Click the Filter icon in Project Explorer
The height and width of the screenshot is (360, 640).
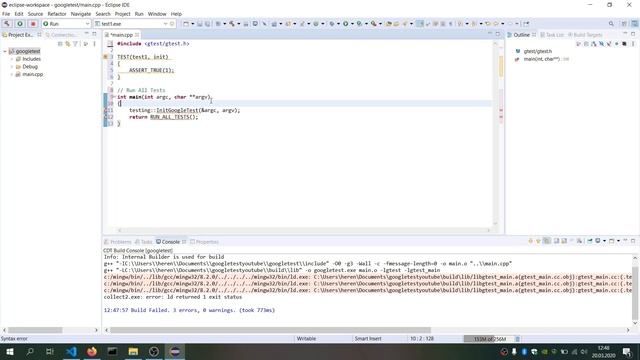coord(75,44)
